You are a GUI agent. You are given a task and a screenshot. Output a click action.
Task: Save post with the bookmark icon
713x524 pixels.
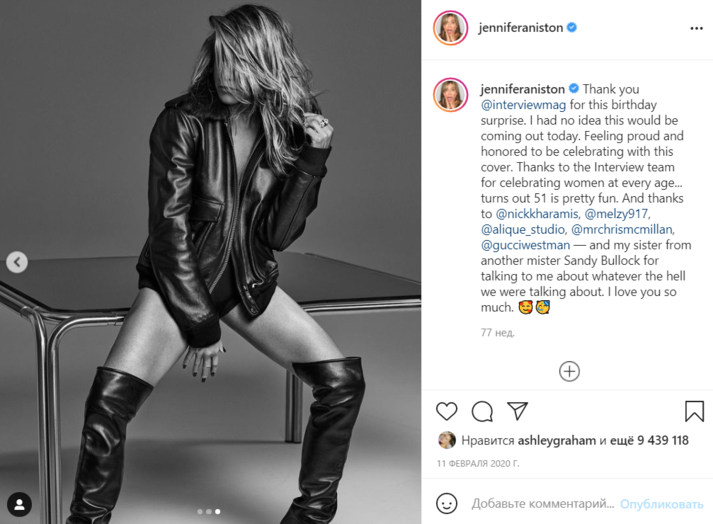[x=694, y=411]
